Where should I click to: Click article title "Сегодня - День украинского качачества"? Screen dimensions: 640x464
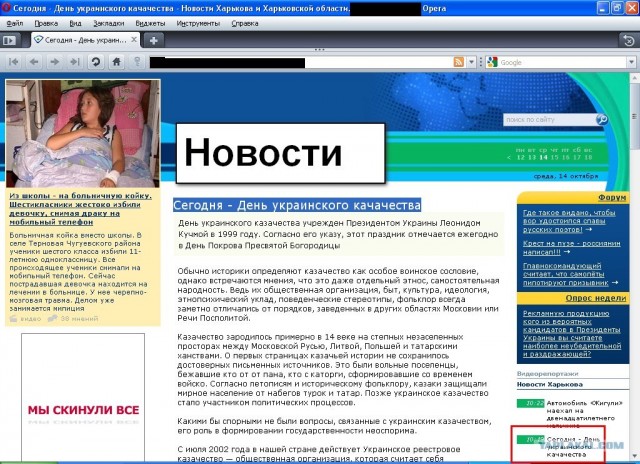(297, 205)
